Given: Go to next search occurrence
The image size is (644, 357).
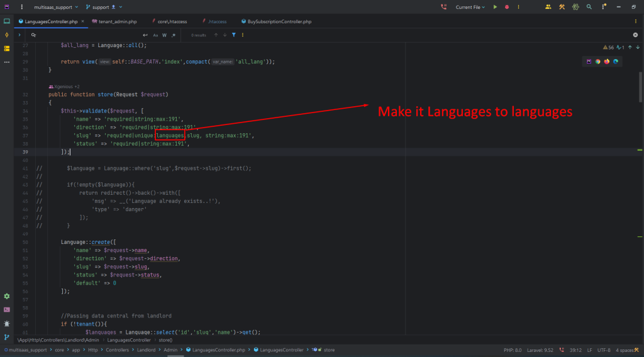Looking at the screenshot, I should point(225,35).
